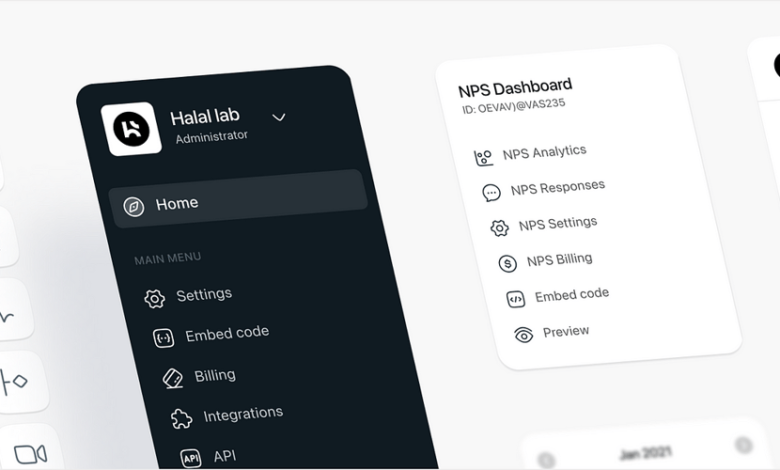Viewport: 780px width, 470px height.
Task: Open Settings in the main menu
Action: tap(204, 294)
